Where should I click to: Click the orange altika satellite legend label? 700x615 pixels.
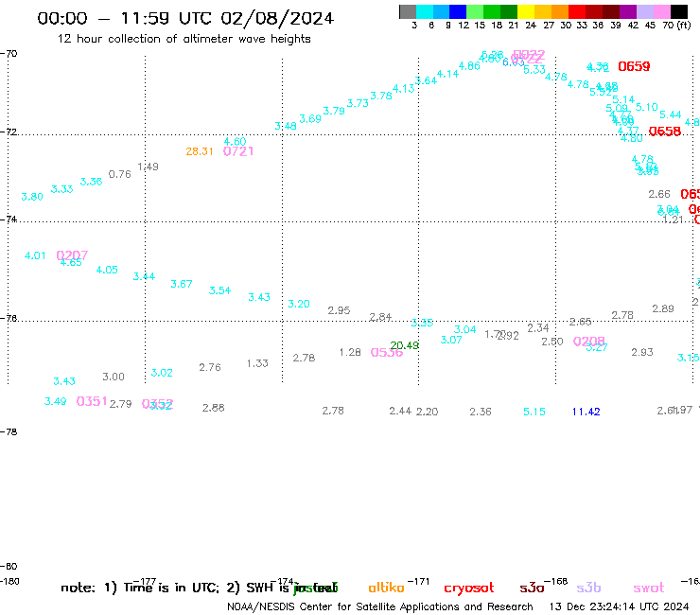[x=386, y=588]
